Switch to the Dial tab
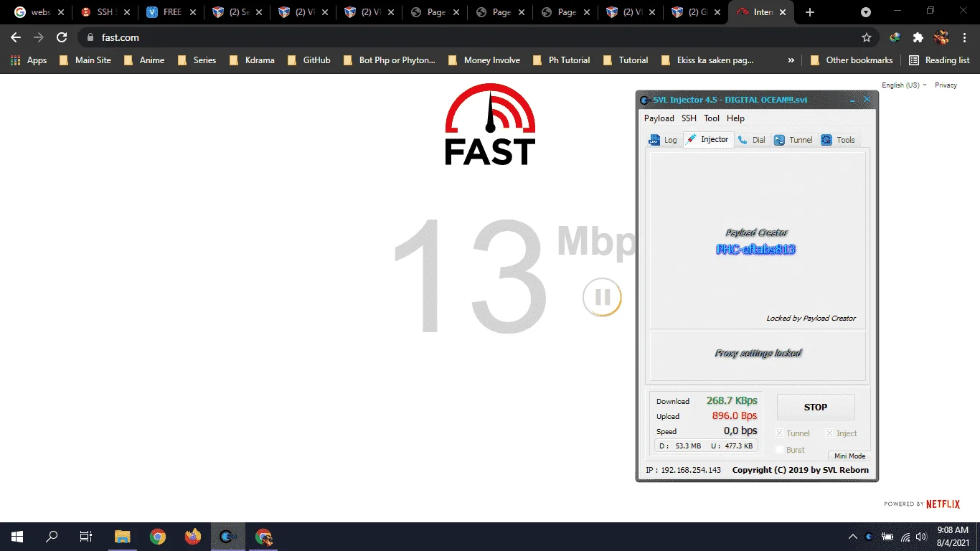The height and width of the screenshot is (551, 980). point(751,140)
